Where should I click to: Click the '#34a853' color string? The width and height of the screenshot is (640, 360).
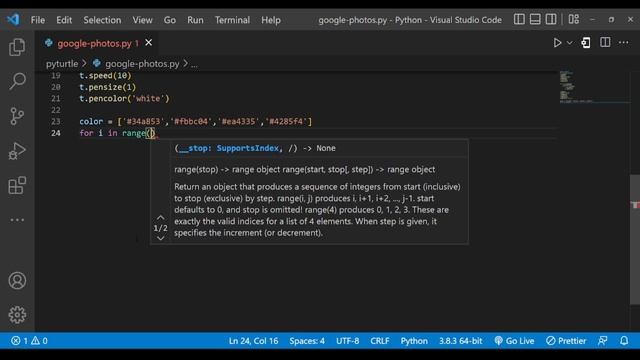coord(143,121)
